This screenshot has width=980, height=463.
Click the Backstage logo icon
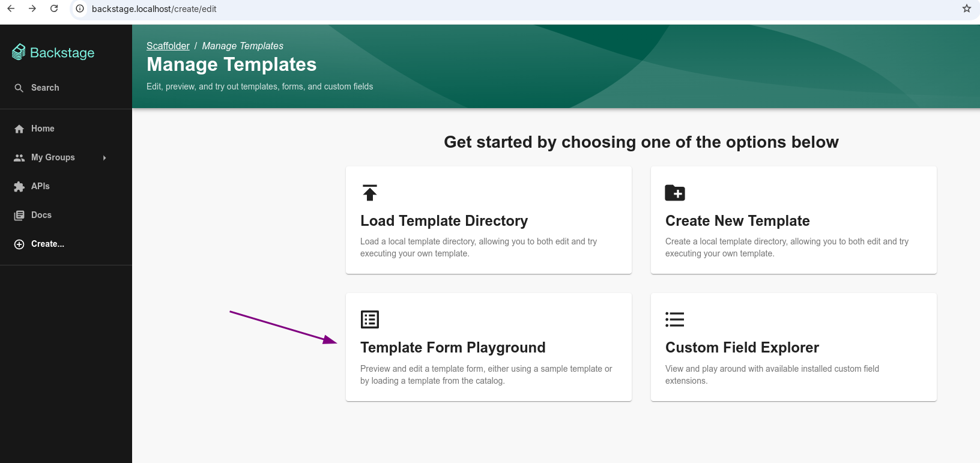coord(19,52)
